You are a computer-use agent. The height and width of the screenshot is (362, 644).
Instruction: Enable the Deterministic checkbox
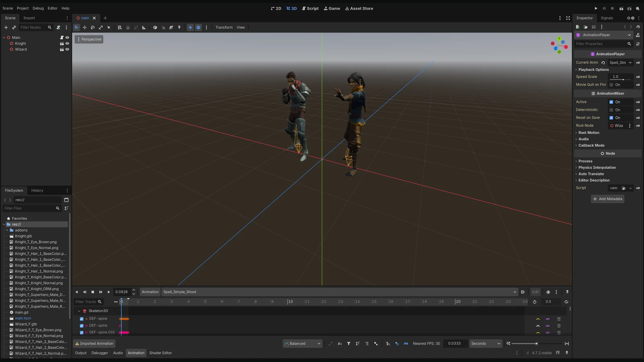click(x=611, y=110)
